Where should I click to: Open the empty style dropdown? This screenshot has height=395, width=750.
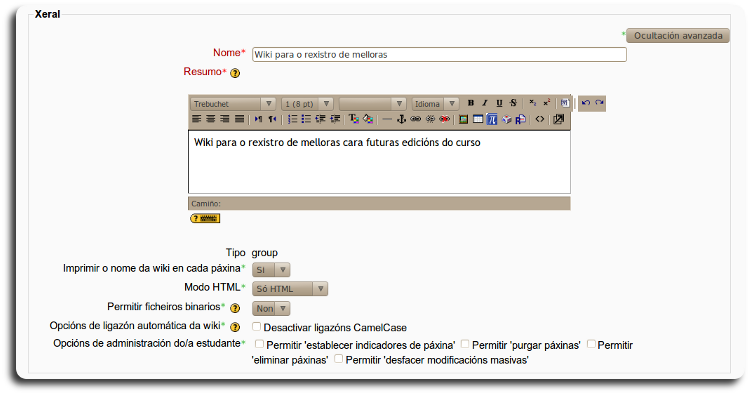point(372,104)
